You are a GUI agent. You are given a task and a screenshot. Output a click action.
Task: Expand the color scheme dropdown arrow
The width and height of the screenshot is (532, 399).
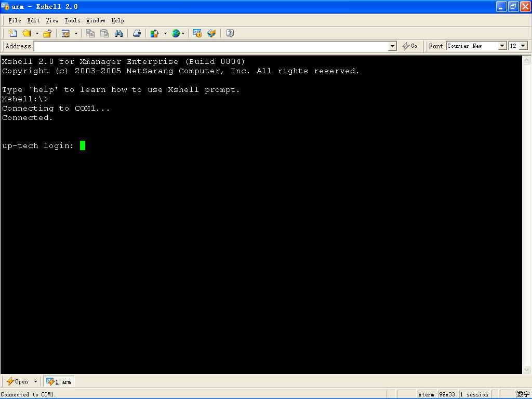pyautogui.click(x=165, y=34)
